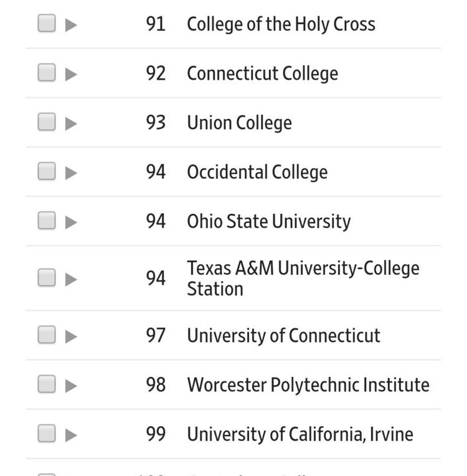Tick the University of Connecticut checkbox
Screen dimensions: 467x476
coord(46,335)
